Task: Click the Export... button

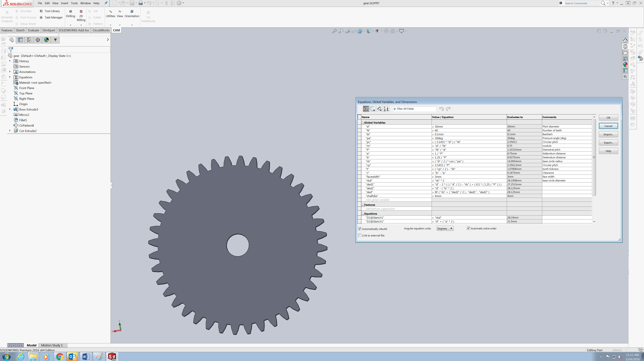Action: coord(608,143)
